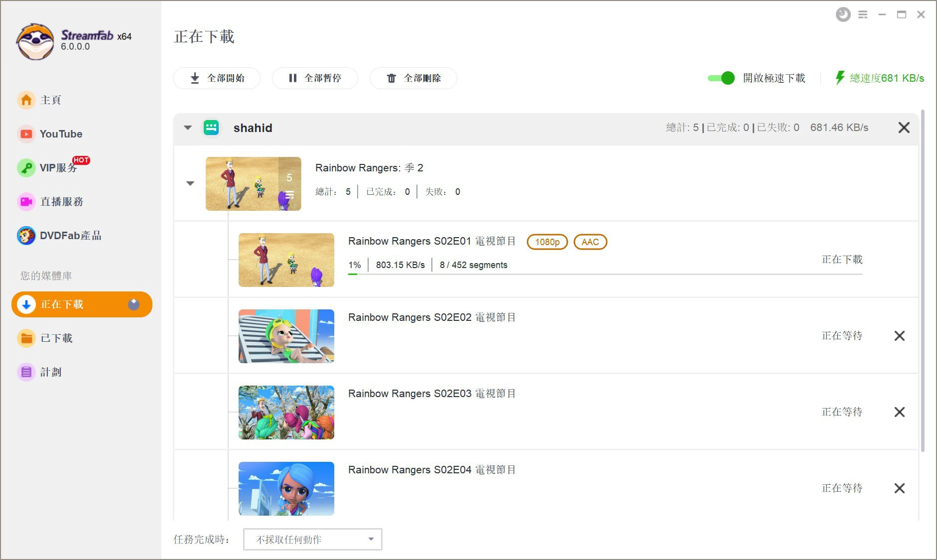
Task: Click Rainbow Rangers S02E02 title text
Action: [432, 318]
